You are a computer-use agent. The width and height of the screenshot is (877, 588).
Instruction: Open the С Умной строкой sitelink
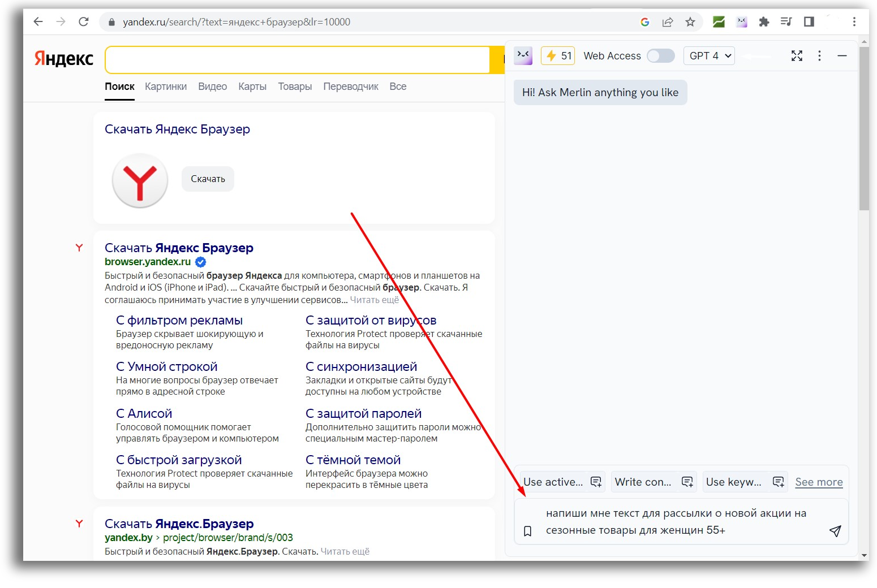click(x=166, y=367)
